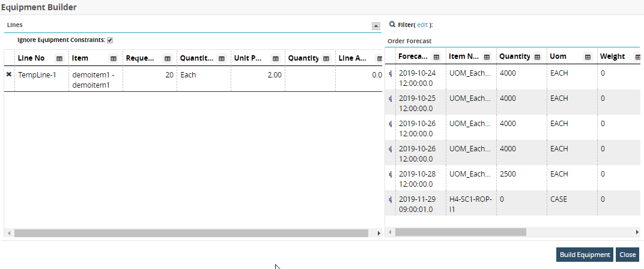
Task: Click the H4-SC1-ROP-I1 item name
Action: [x=471, y=203]
